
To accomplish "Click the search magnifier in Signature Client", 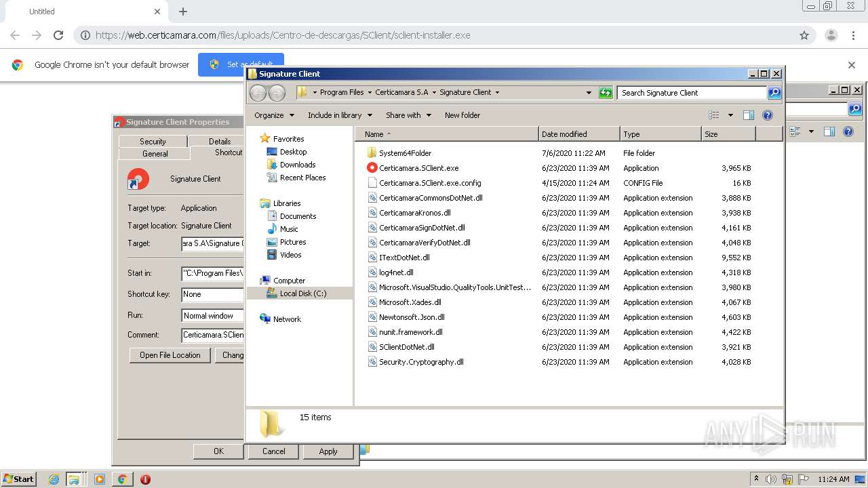I will point(774,93).
